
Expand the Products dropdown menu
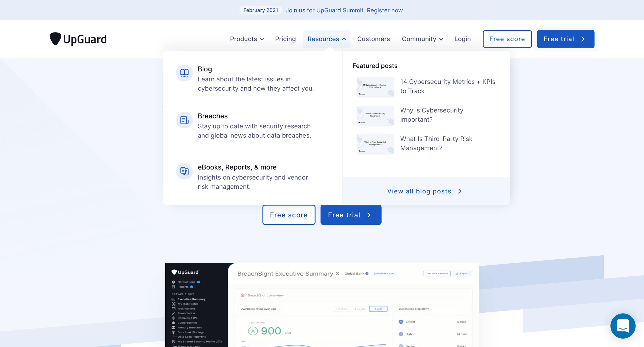(x=247, y=39)
